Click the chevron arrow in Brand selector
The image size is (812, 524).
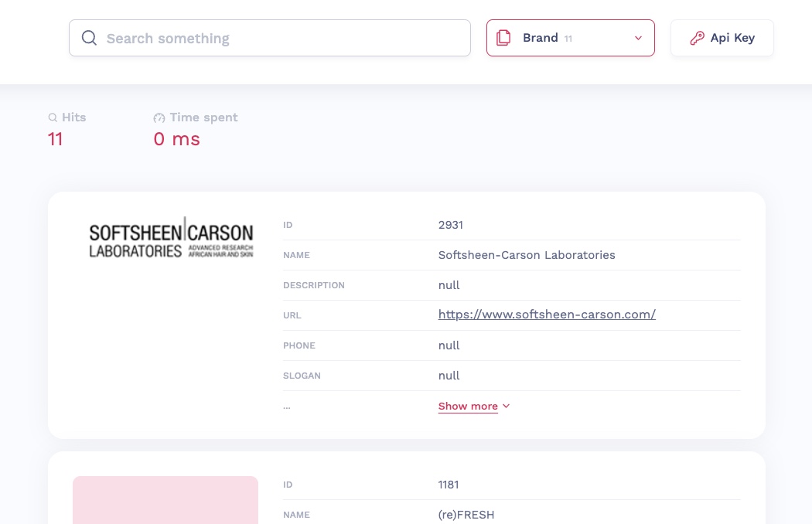[x=638, y=38]
